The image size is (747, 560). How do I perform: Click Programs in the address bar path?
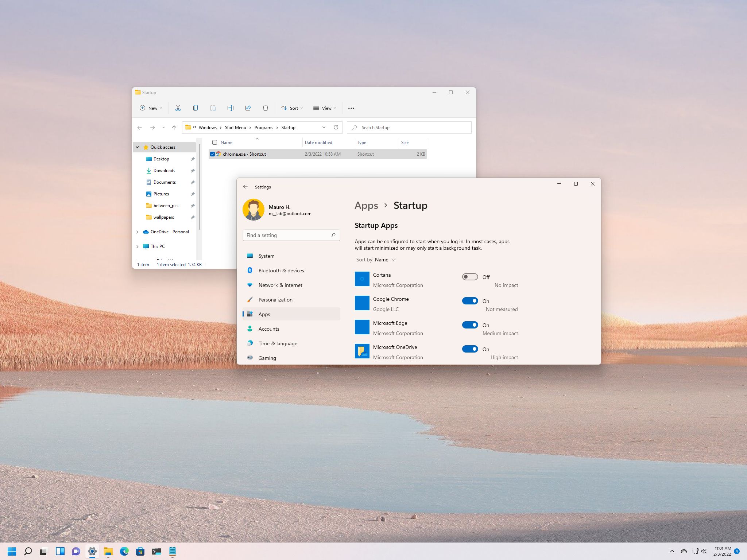(x=264, y=128)
